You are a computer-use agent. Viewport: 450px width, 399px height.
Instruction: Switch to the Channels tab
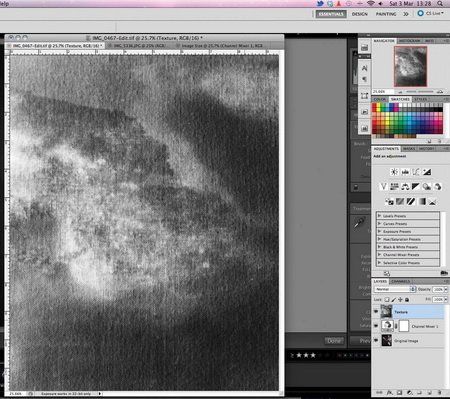tap(400, 281)
